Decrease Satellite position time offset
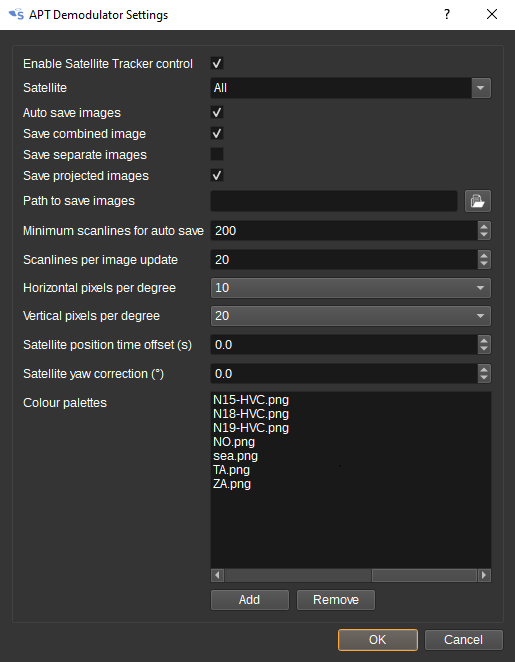This screenshot has width=515, height=662. point(484,349)
